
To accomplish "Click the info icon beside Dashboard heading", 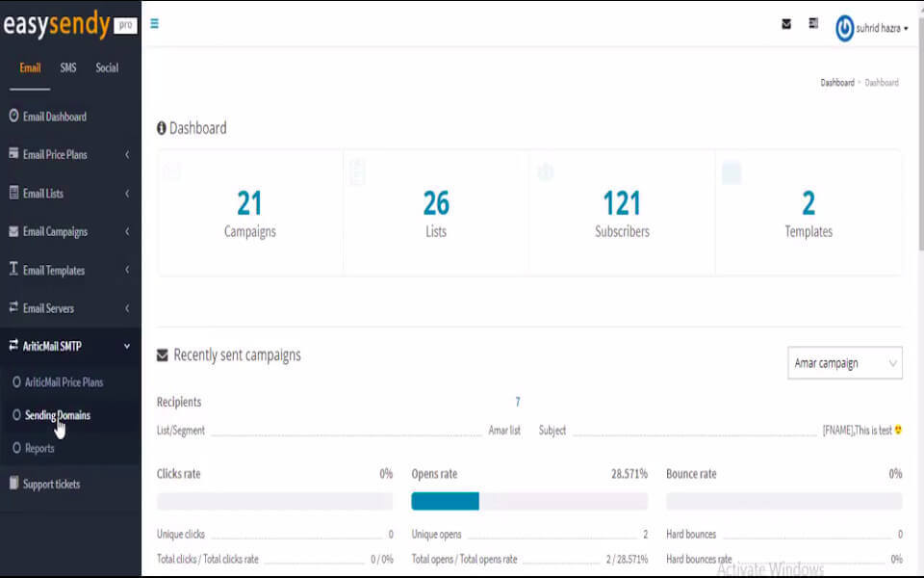I will tap(162, 128).
